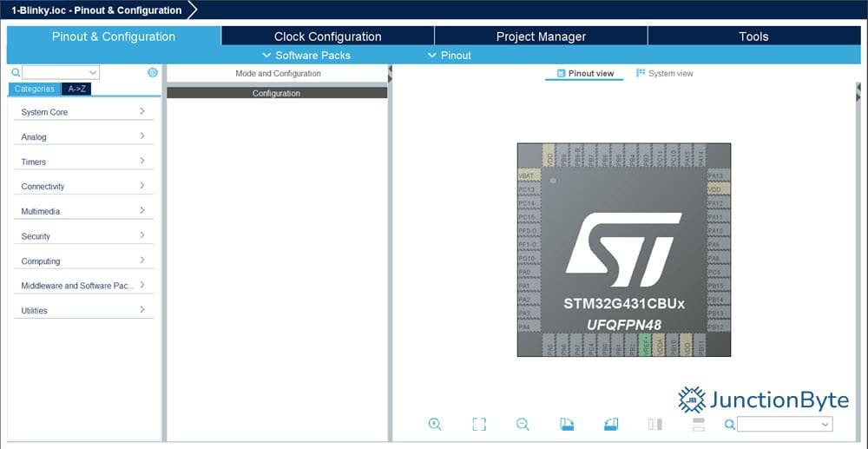Click the fit-to-screen best fit icon
This screenshot has width=868, height=449.
point(479,424)
